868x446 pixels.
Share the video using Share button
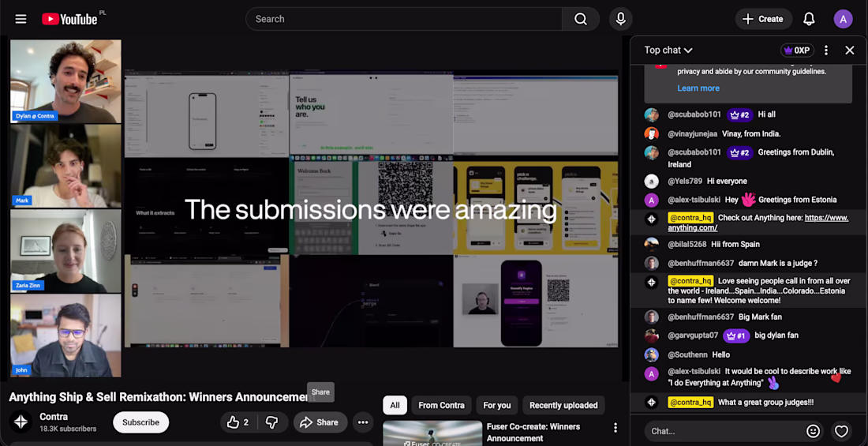[320, 422]
